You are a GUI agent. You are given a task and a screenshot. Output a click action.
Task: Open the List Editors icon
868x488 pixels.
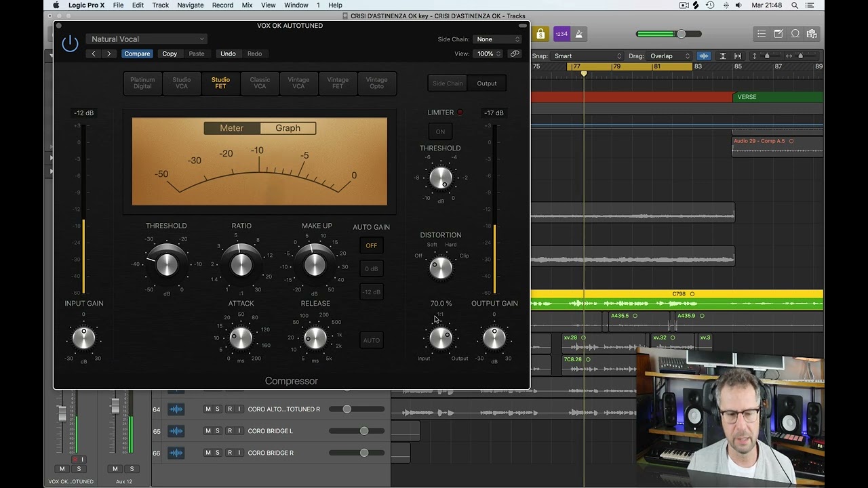tap(762, 34)
